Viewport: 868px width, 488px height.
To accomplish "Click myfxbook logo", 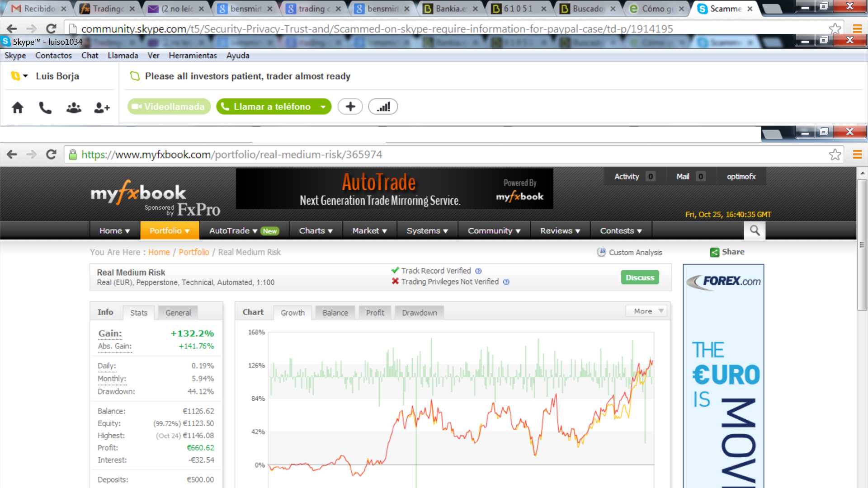I will pyautogui.click(x=138, y=193).
